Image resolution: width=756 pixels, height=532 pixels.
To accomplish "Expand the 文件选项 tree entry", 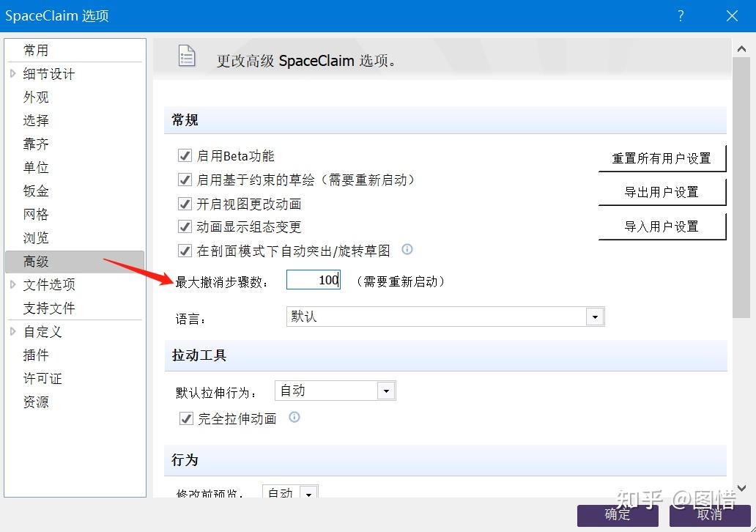I will (x=12, y=284).
